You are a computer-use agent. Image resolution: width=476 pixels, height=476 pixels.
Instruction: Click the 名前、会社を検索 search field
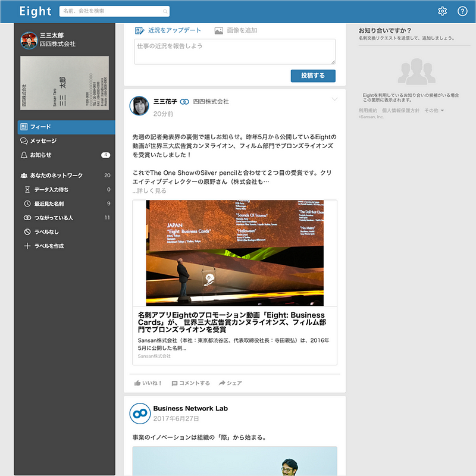tap(114, 11)
